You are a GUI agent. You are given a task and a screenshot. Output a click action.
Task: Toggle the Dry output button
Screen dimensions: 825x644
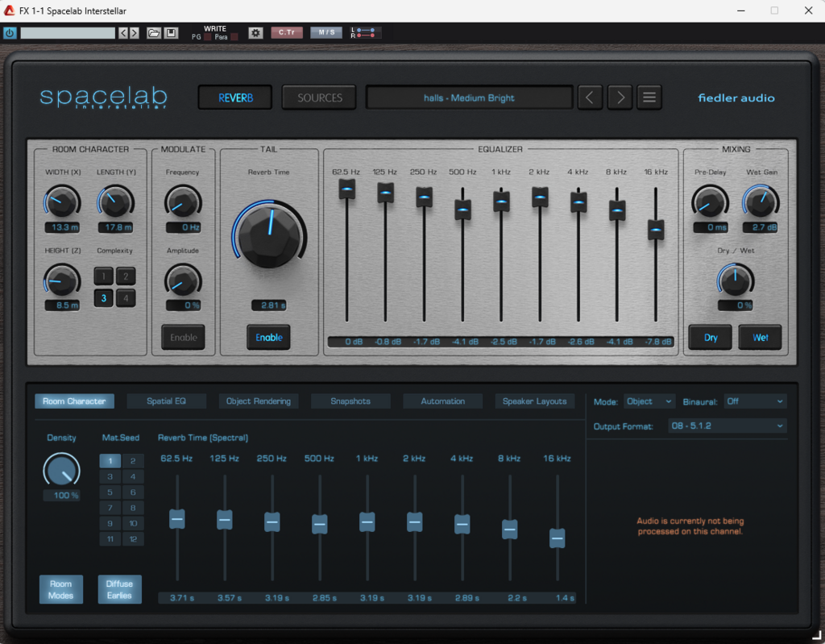(711, 338)
